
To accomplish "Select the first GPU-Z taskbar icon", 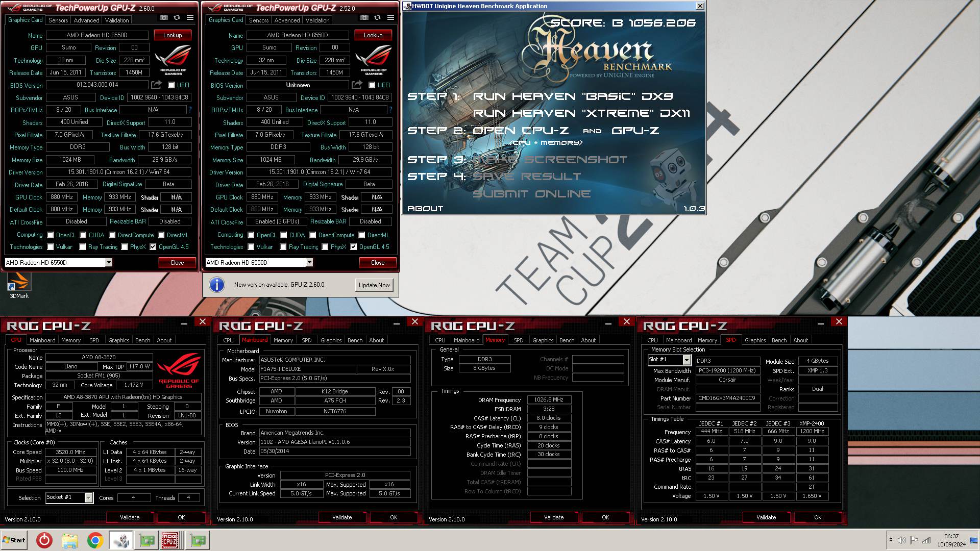I will (147, 540).
